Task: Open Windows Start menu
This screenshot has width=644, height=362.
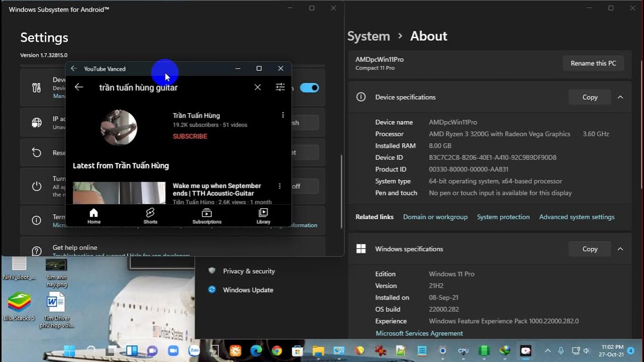Action: (x=69, y=350)
